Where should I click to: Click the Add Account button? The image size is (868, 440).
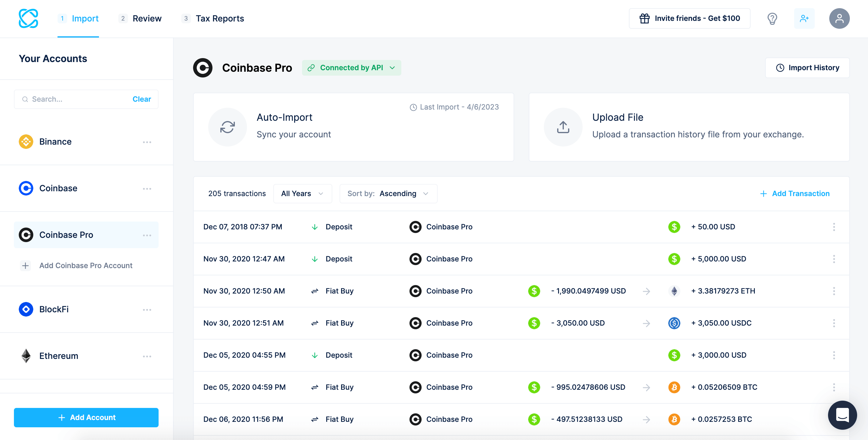(x=87, y=417)
